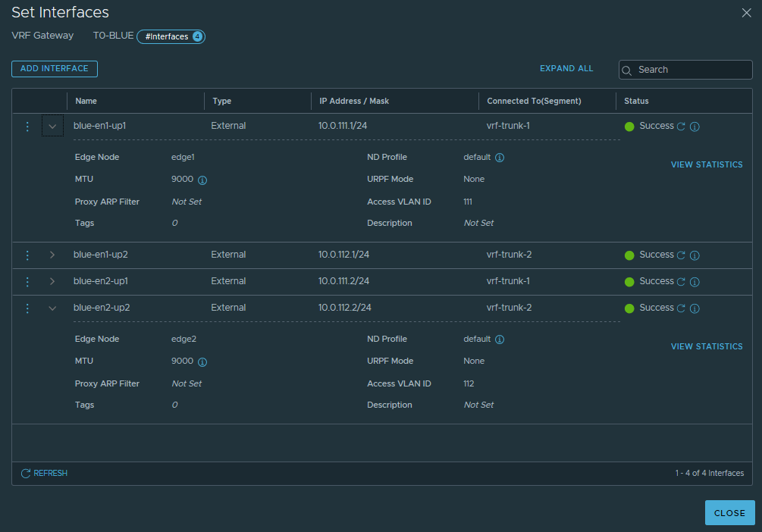Click inside the Search input field
Screen dimensions: 762x532
coord(686,70)
